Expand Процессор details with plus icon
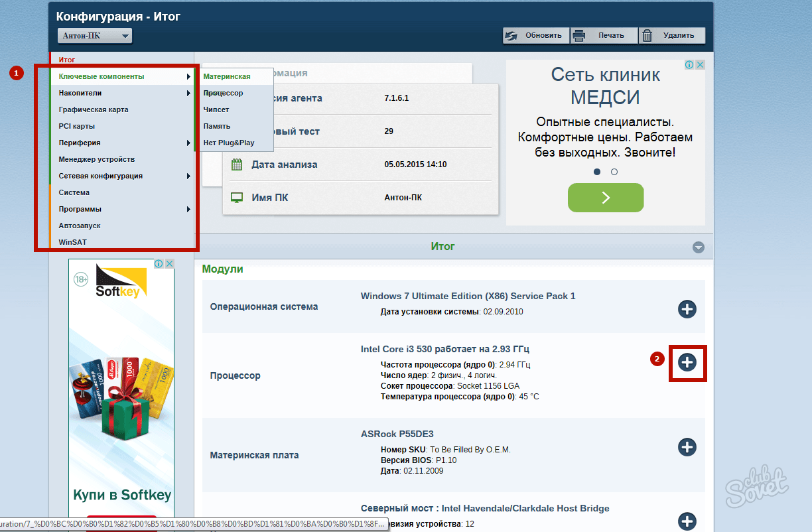 click(x=687, y=362)
